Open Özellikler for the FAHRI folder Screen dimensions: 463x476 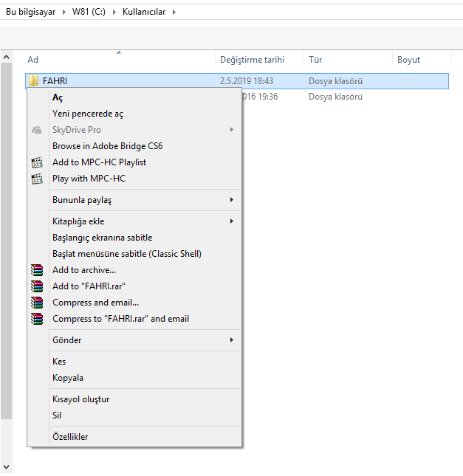(134, 437)
